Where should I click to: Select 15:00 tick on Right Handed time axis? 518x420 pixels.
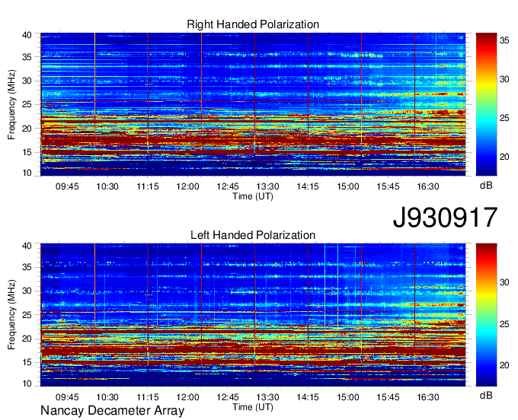point(348,186)
